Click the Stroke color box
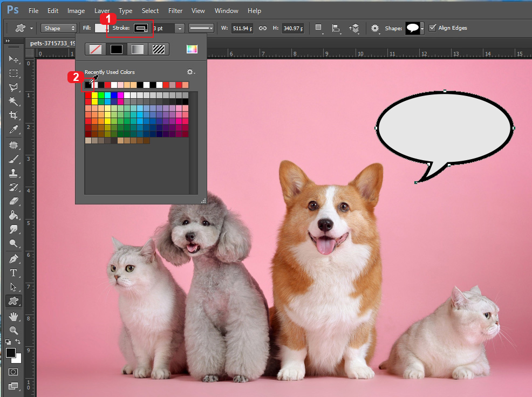This screenshot has width=532, height=397. point(141,28)
